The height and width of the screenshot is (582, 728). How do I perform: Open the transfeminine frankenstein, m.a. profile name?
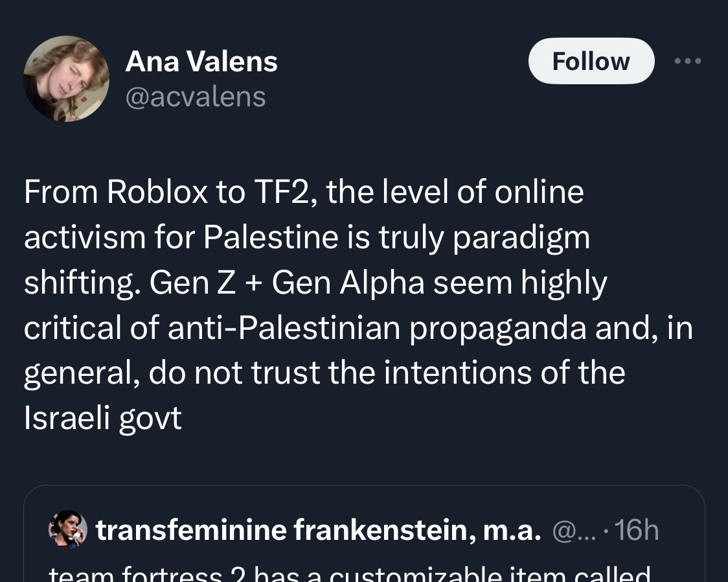click(x=318, y=530)
